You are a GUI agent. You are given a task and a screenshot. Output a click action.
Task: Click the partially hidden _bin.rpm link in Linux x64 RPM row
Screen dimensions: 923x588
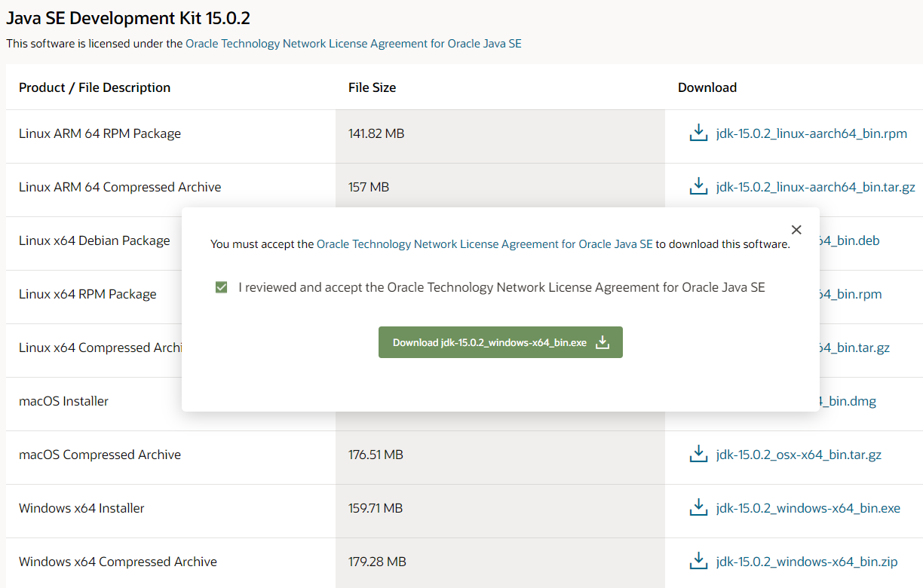click(x=851, y=294)
